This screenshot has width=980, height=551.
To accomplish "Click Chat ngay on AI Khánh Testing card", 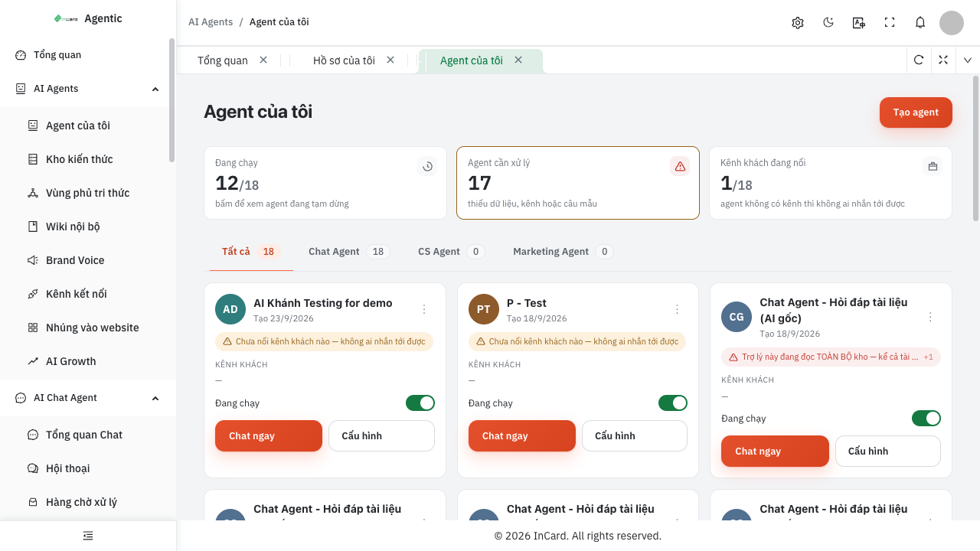I will pyautogui.click(x=269, y=435).
